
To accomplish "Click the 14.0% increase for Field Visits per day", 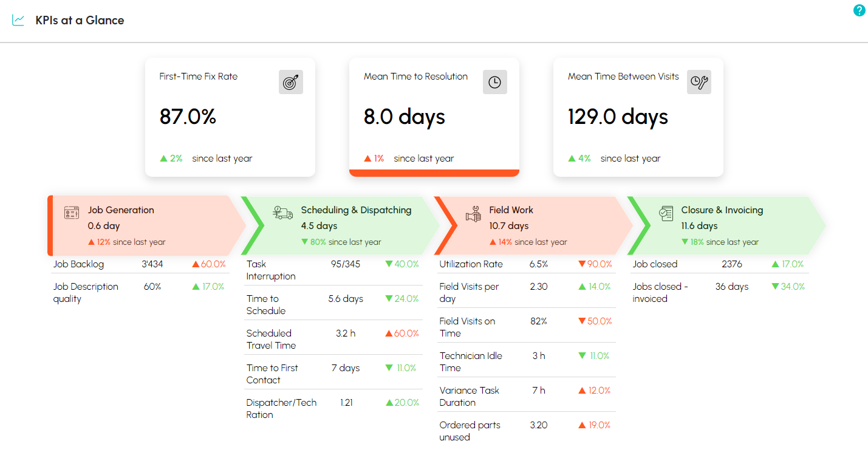I will click(x=595, y=287).
